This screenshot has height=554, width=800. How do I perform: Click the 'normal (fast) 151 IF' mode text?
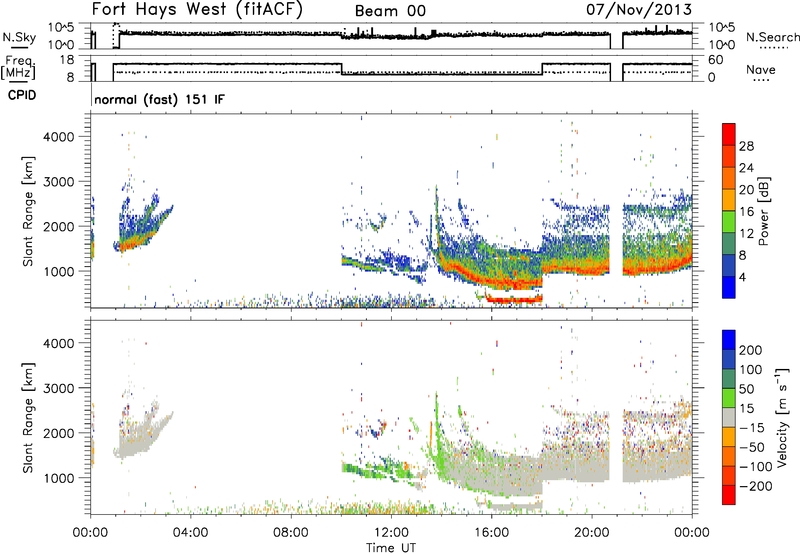click(x=159, y=99)
